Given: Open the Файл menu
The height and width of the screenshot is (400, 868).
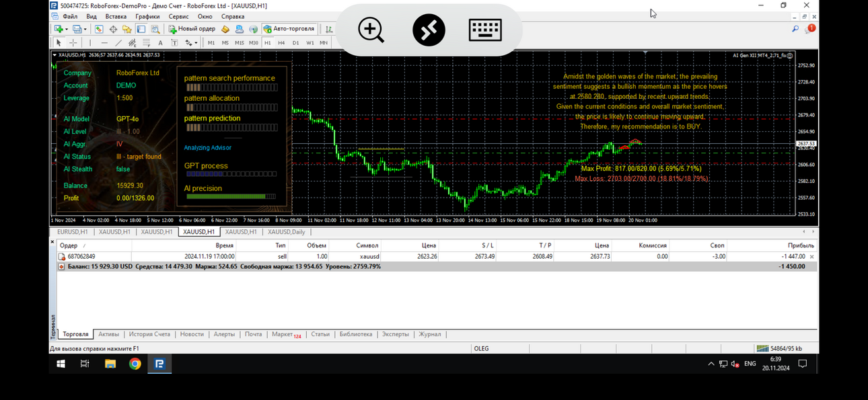Looking at the screenshot, I should [x=70, y=16].
